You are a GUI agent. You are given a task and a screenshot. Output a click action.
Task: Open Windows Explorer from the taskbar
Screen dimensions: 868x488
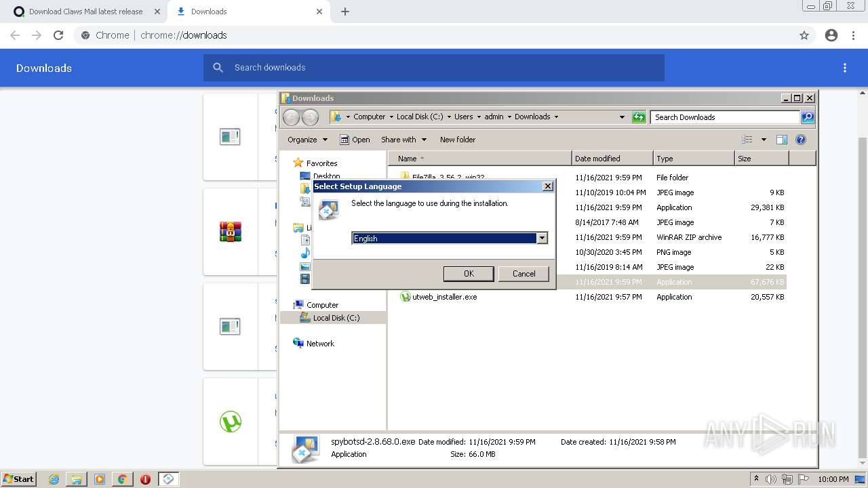click(x=77, y=479)
